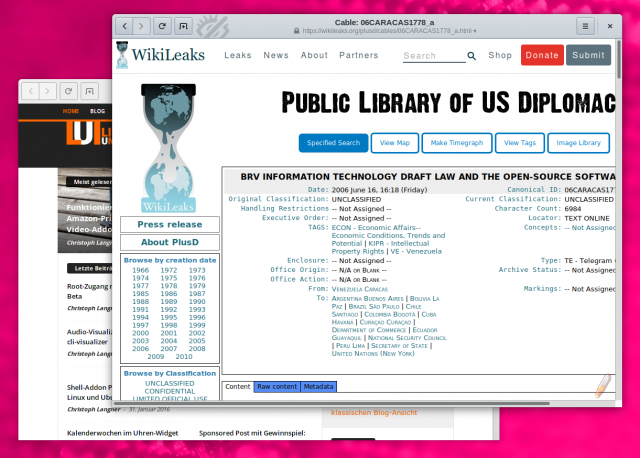Click the vertical scrollbar of the WikiLeaks window

(619, 58)
